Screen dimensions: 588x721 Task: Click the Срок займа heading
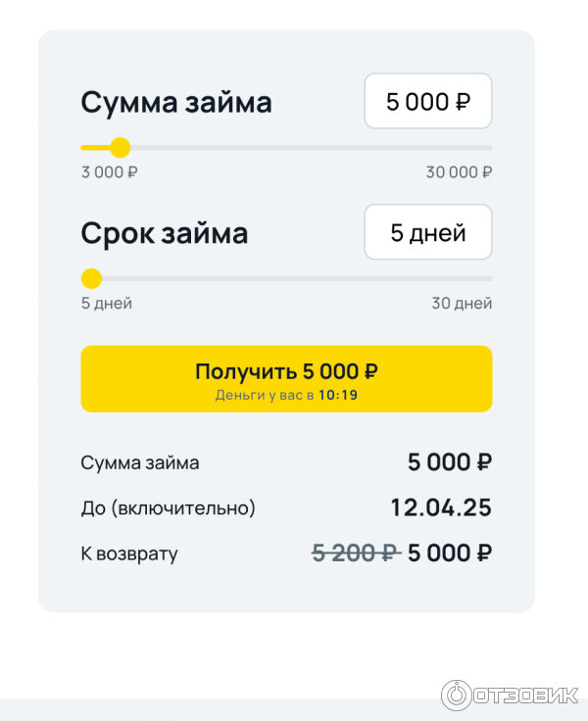(165, 233)
